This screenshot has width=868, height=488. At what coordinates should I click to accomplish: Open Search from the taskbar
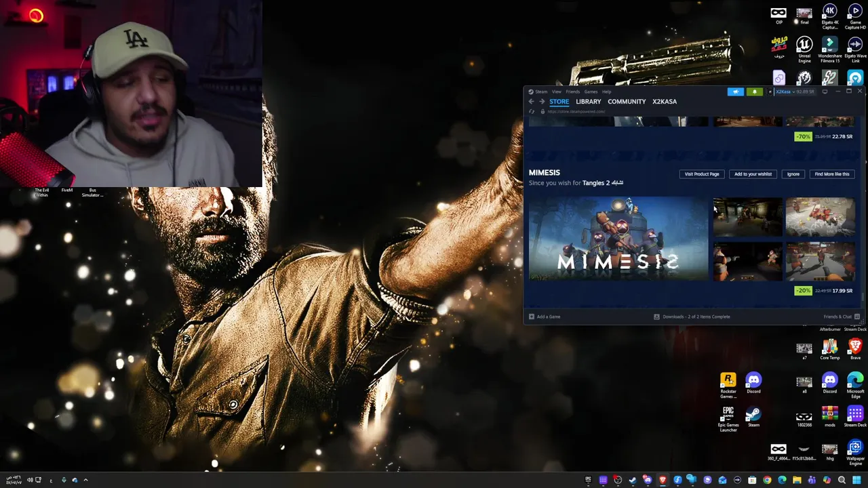[842, 480]
